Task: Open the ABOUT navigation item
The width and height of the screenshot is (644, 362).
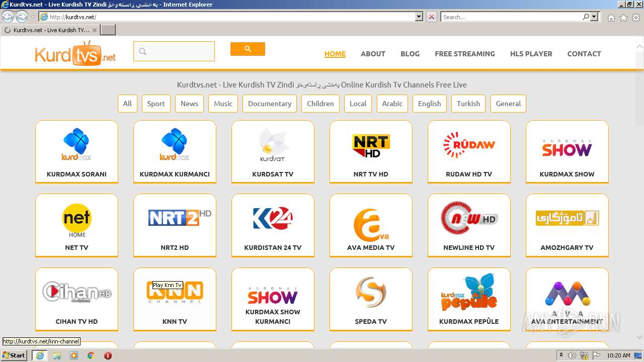Action: coord(373,54)
